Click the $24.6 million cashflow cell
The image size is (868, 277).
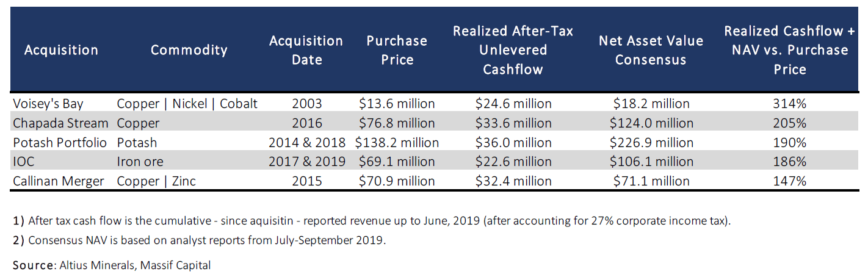coord(513,104)
